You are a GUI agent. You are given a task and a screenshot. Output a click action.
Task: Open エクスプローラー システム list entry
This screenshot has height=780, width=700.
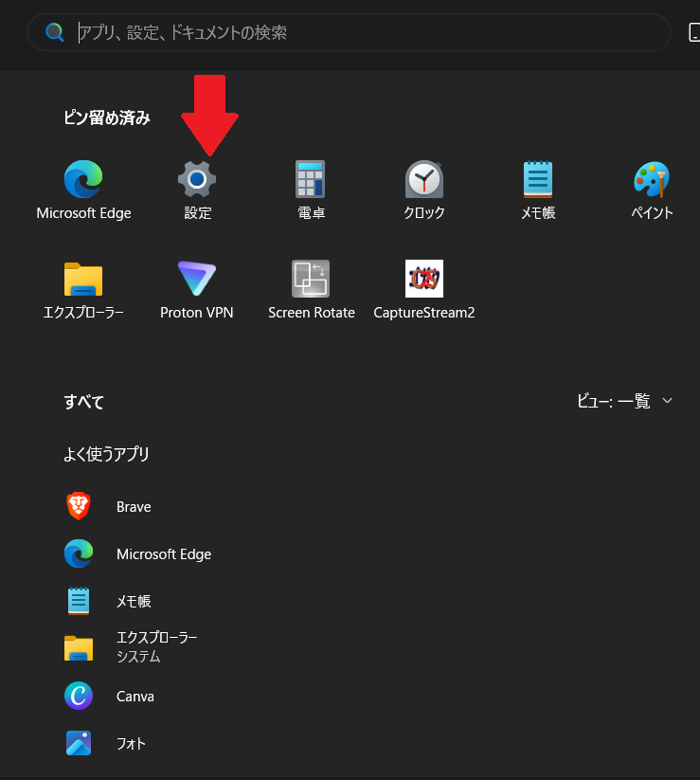pyautogui.click(x=132, y=647)
